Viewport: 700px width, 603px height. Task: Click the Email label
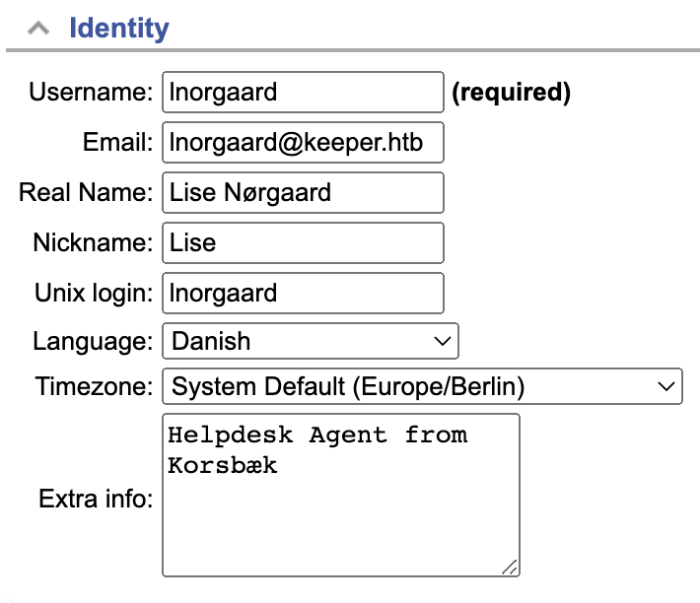point(118,142)
